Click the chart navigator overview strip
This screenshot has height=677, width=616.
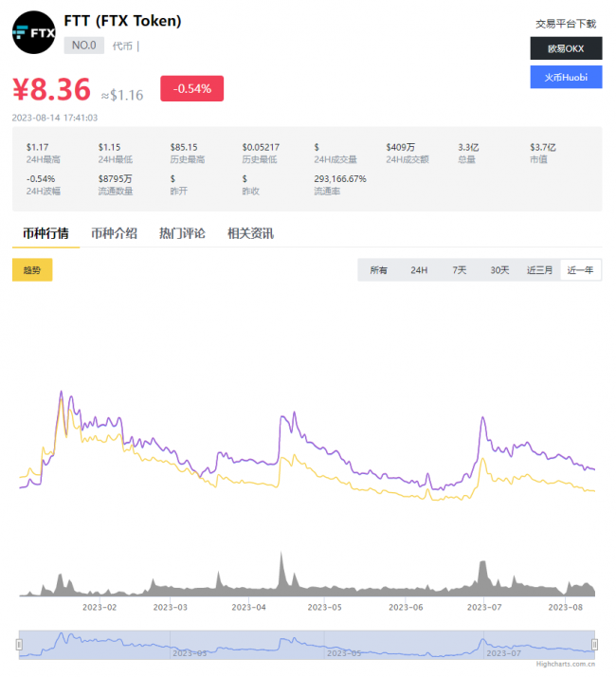pyautogui.click(x=307, y=645)
